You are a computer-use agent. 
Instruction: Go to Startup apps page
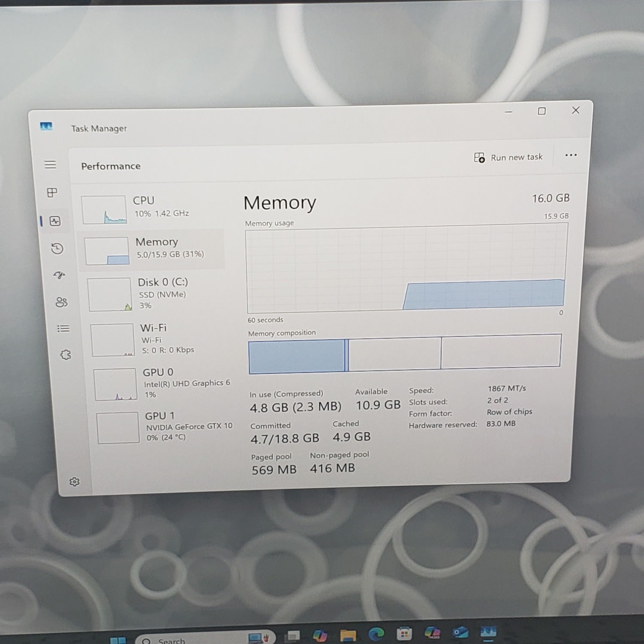tap(59, 275)
